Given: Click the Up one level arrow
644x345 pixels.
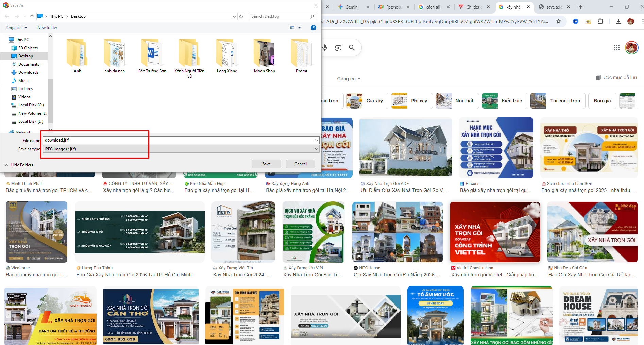Looking at the screenshot, I should (32, 16).
